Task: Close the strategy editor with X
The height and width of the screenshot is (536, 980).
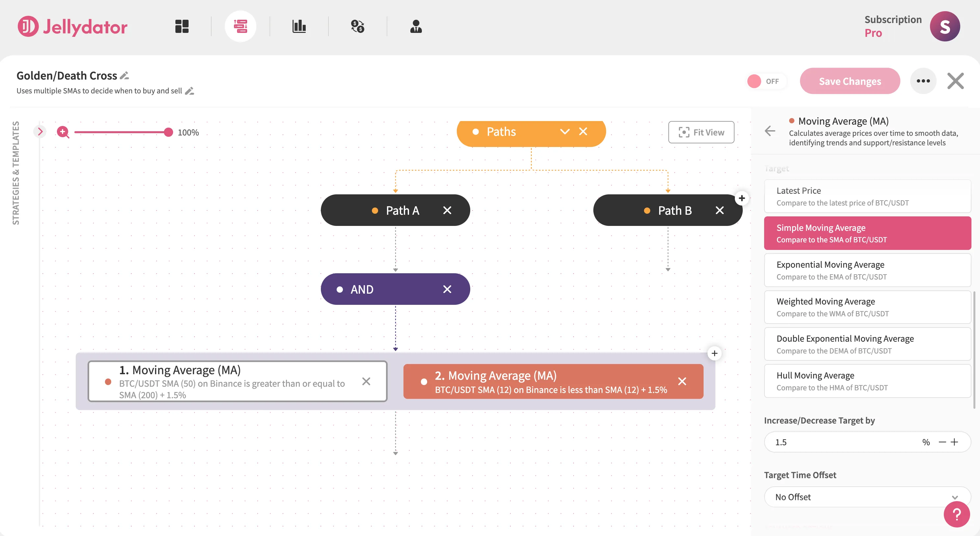Action: click(x=955, y=81)
